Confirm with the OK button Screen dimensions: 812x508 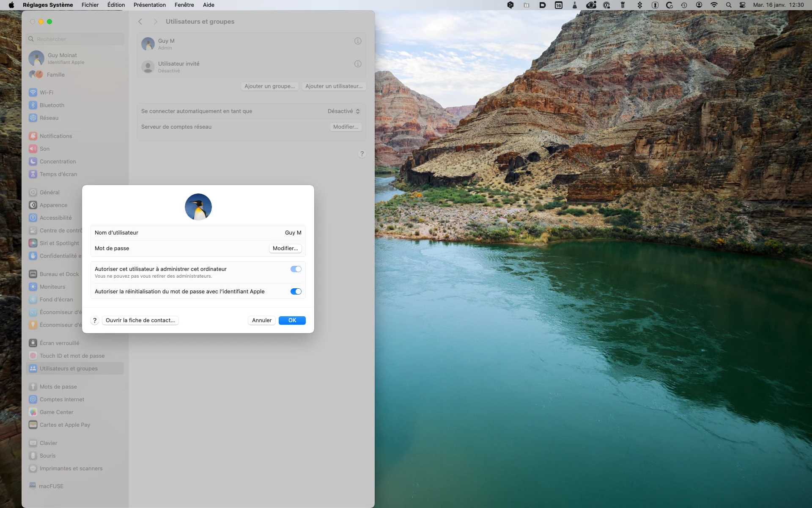point(292,320)
